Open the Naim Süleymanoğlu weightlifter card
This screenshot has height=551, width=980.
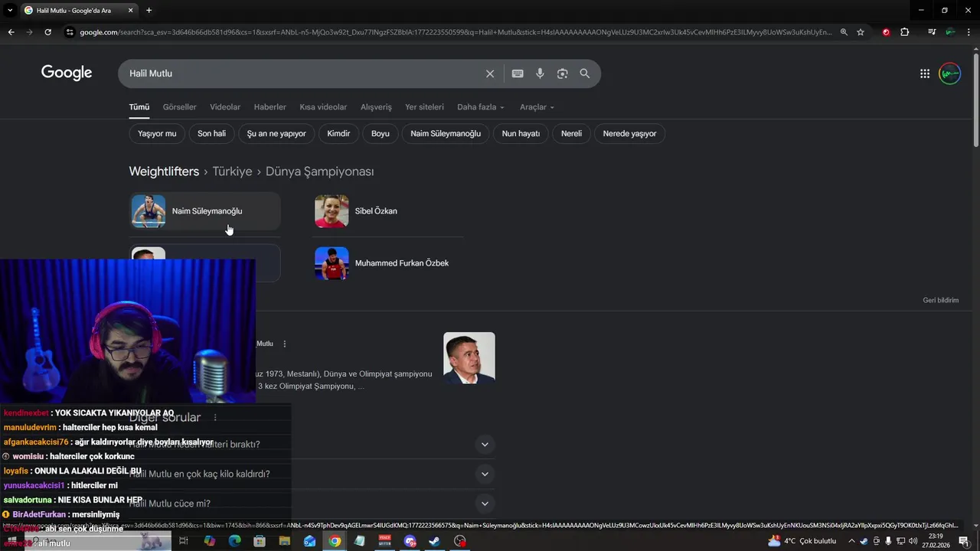[205, 211]
